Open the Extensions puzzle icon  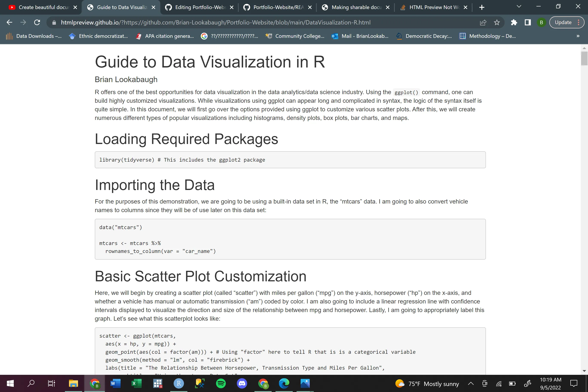(514, 23)
